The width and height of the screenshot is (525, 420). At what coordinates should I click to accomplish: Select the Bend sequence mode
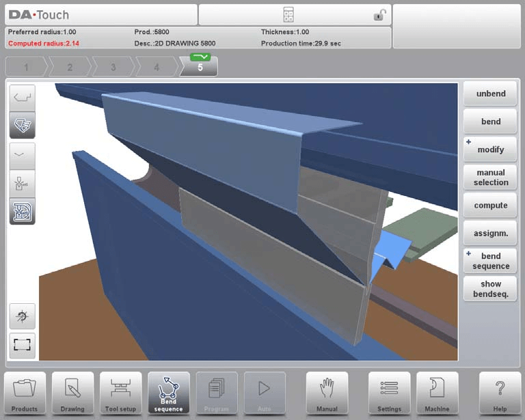[x=168, y=393]
